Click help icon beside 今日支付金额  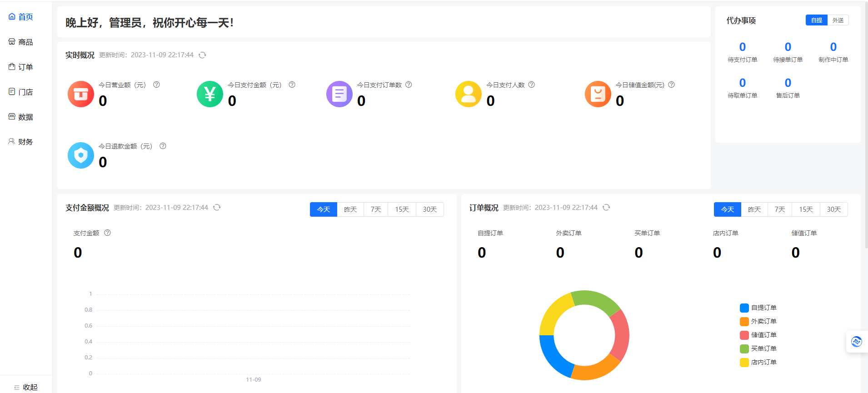292,85
